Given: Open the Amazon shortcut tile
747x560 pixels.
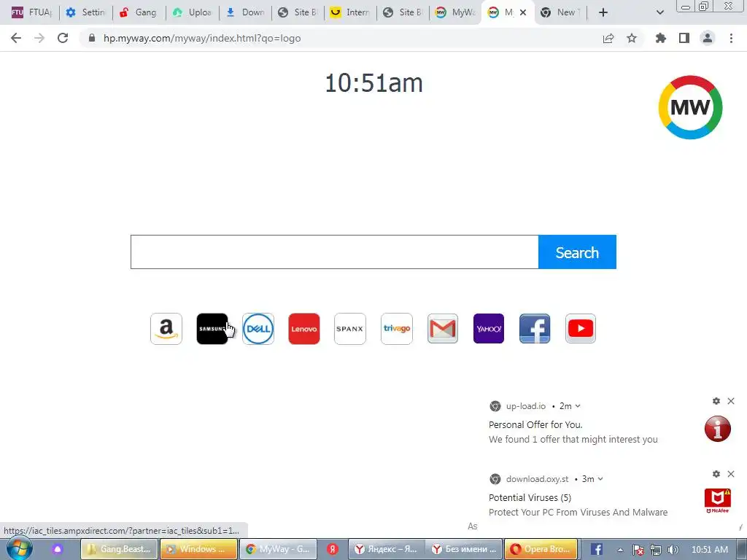Looking at the screenshot, I should pyautogui.click(x=166, y=329).
